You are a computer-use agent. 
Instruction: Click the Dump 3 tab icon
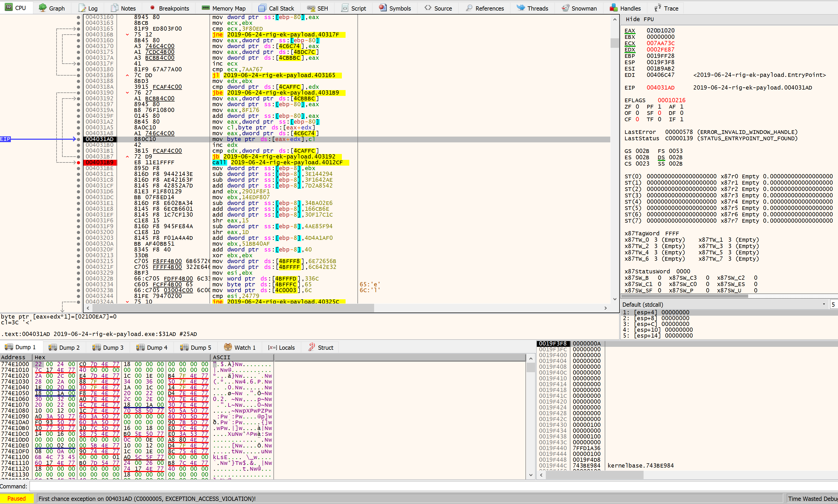96,347
